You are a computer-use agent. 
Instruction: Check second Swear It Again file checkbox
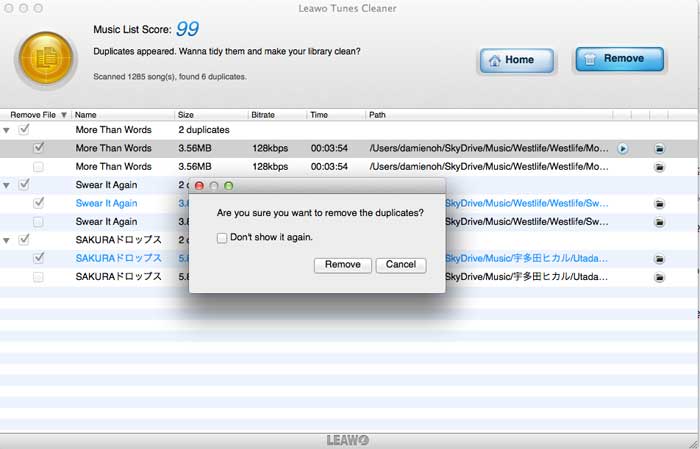38,222
